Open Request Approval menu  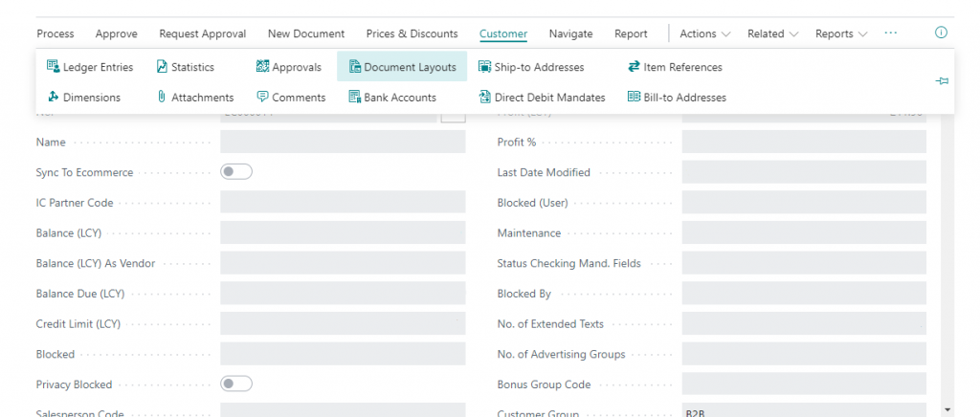[x=203, y=33]
